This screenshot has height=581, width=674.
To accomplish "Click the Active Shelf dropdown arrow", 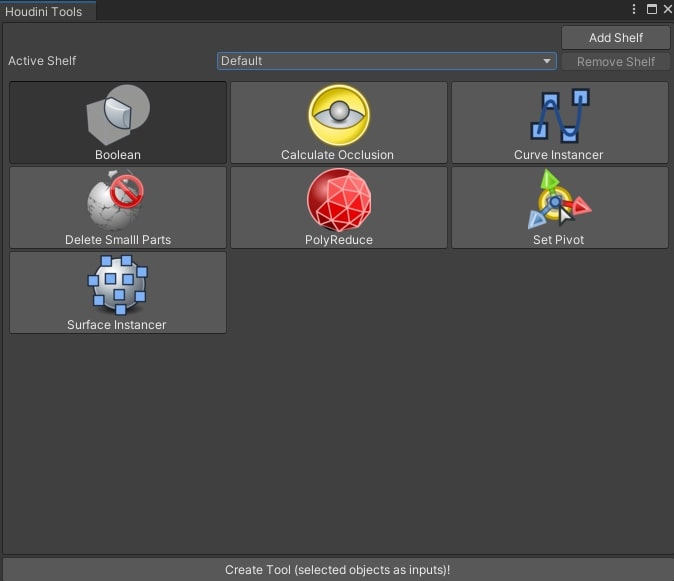I will pos(547,61).
